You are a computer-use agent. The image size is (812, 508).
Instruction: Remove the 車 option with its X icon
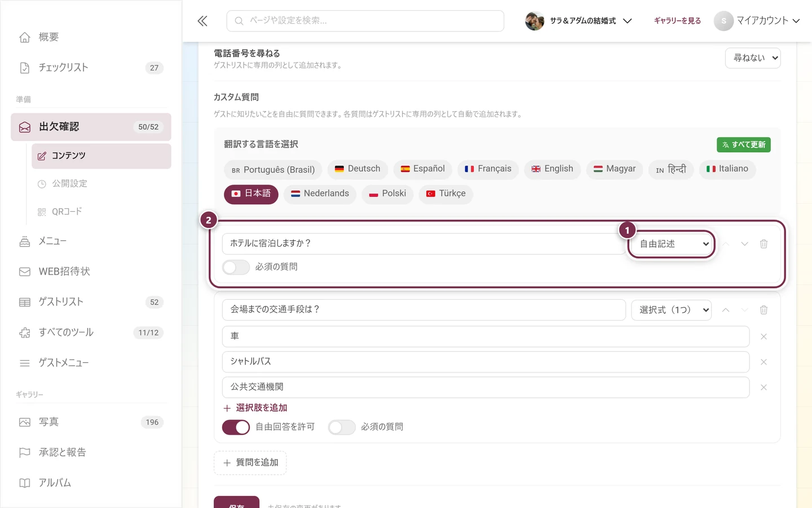tap(764, 336)
